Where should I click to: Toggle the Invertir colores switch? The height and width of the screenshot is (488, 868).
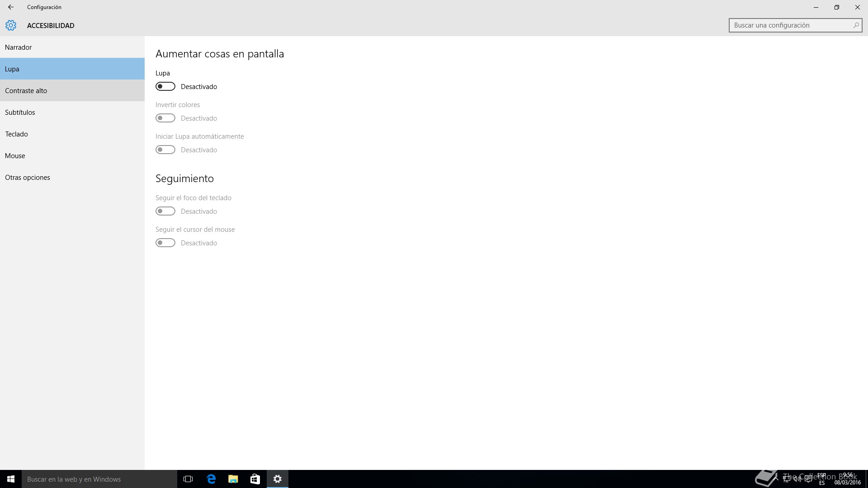tap(165, 118)
